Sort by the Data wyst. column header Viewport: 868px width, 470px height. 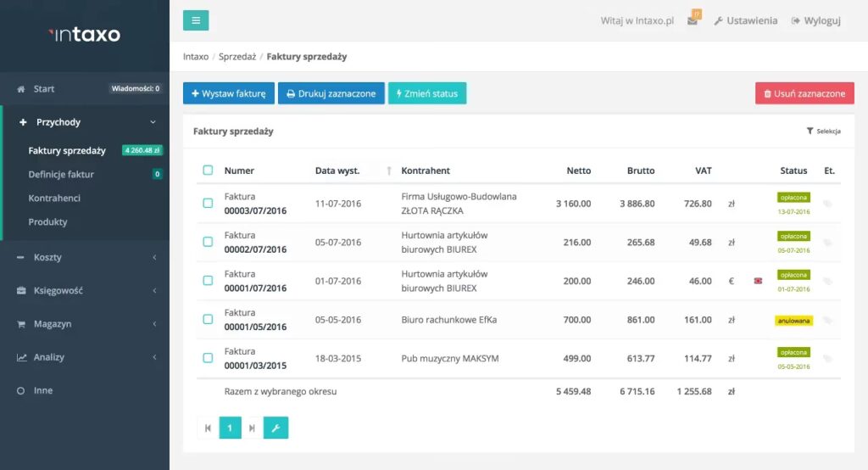pyautogui.click(x=337, y=171)
